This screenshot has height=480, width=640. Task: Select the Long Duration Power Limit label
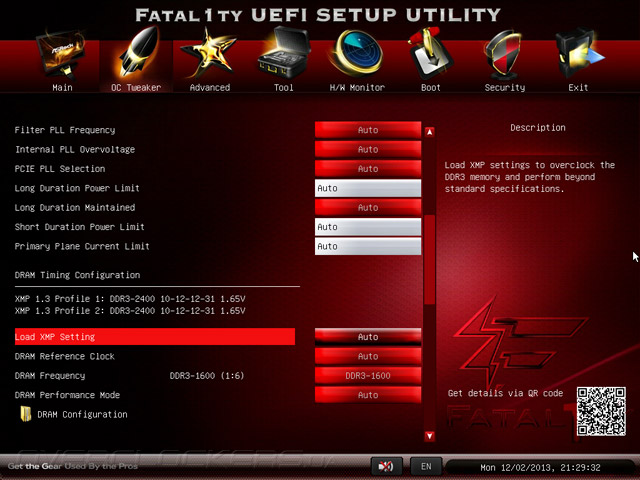77,188
